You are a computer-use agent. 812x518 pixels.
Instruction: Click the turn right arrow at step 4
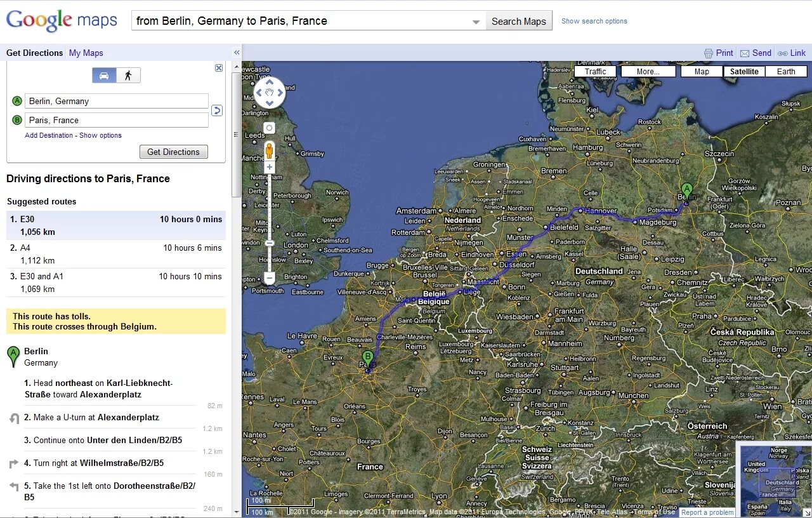(x=15, y=463)
